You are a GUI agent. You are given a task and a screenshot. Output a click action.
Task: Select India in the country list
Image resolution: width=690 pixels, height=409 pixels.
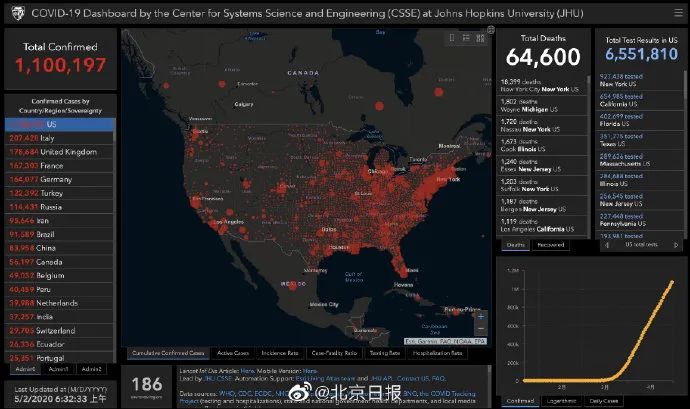point(59,317)
